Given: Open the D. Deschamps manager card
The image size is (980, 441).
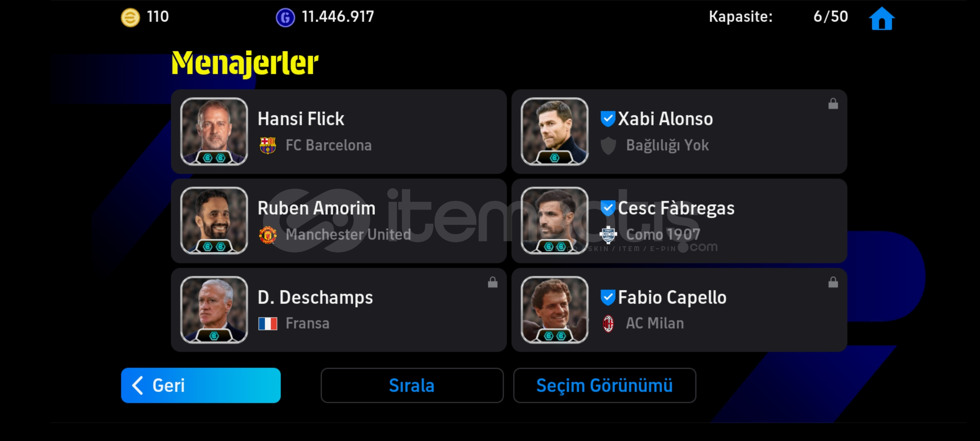Looking at the screenshot, I should pos(339,310).
